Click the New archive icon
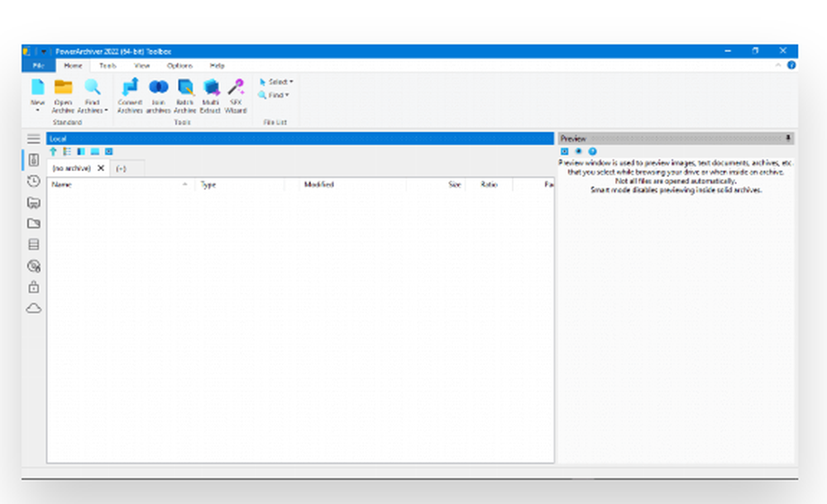Screen dimensions: 827x504 coord(37,87)
